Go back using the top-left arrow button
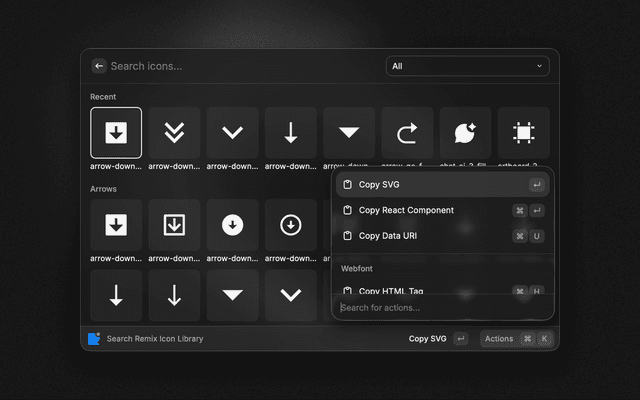This screenshot has height=400, width=640. pyautogui.click(x=99, y=66)
